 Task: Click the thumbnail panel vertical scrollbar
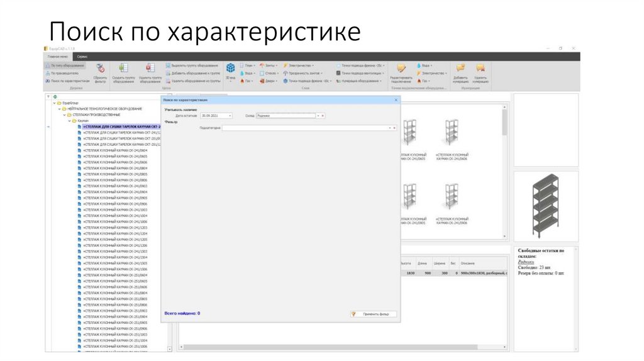(505, 172)
